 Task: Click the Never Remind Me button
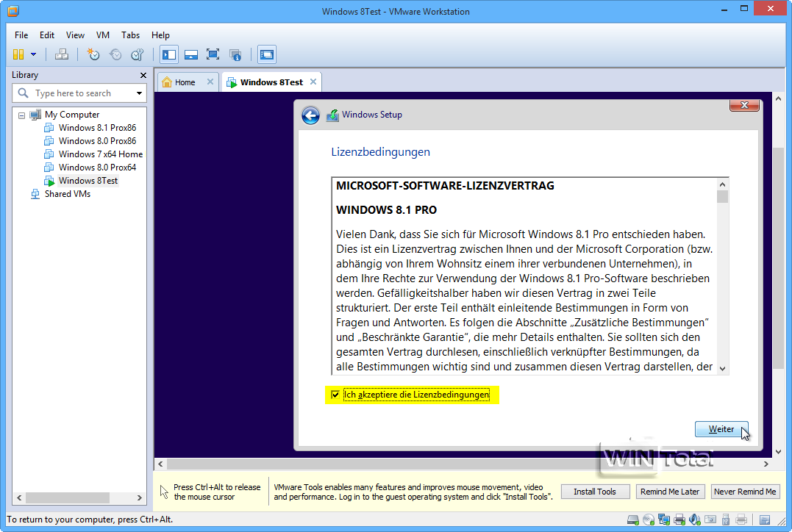745,492
